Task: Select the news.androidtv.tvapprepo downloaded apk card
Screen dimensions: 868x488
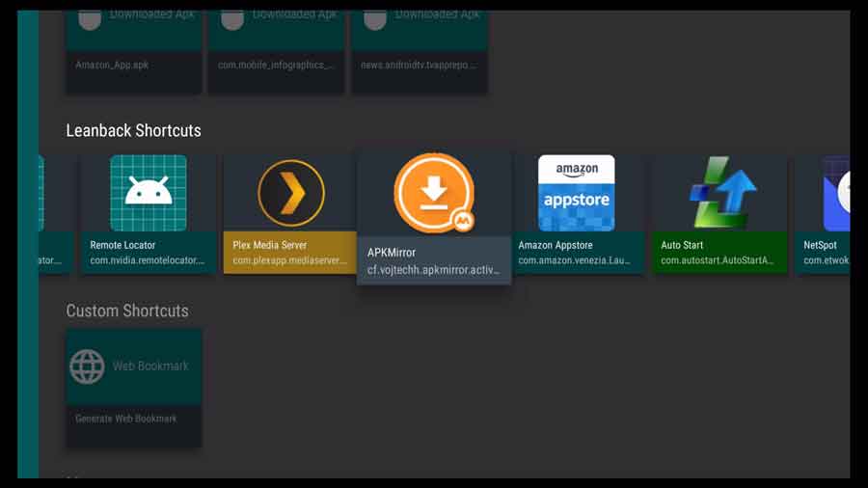Action: click(x=420, y=52)
